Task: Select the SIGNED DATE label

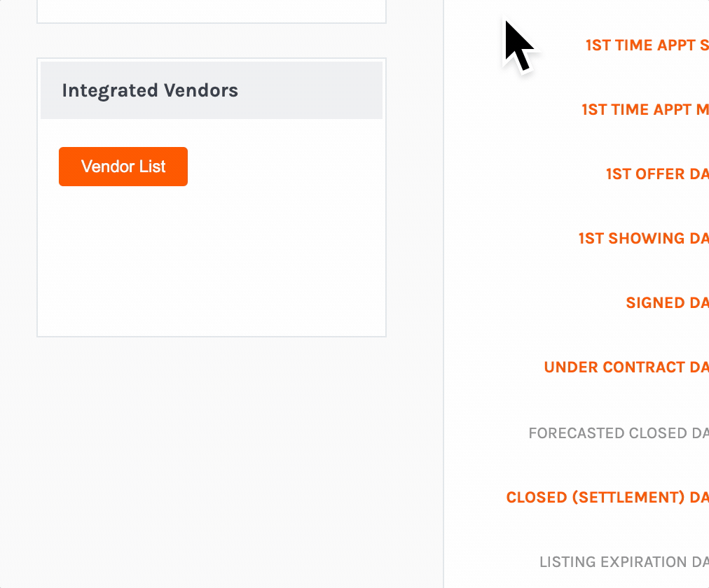Action: pos(666,302)
